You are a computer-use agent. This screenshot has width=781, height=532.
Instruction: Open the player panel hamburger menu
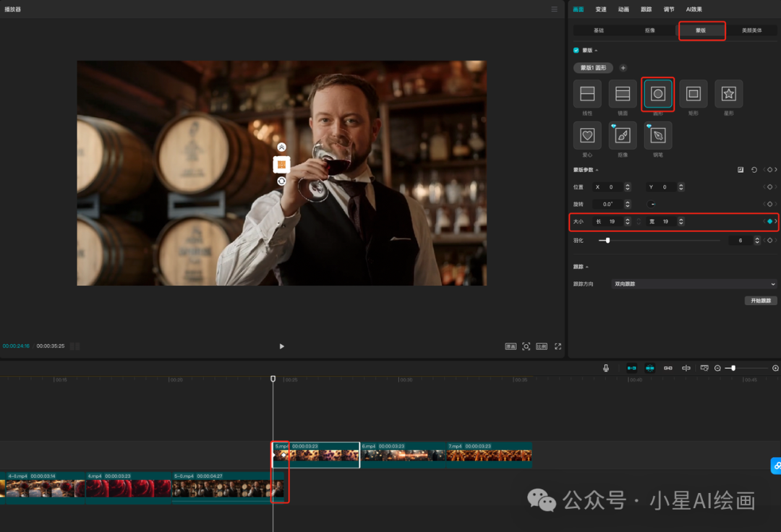(554, 9)
